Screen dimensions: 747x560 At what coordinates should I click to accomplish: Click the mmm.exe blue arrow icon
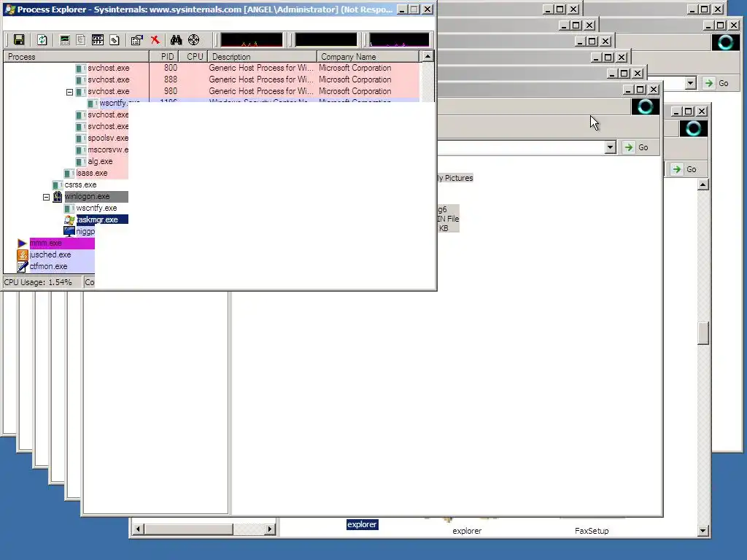[22, 243]
